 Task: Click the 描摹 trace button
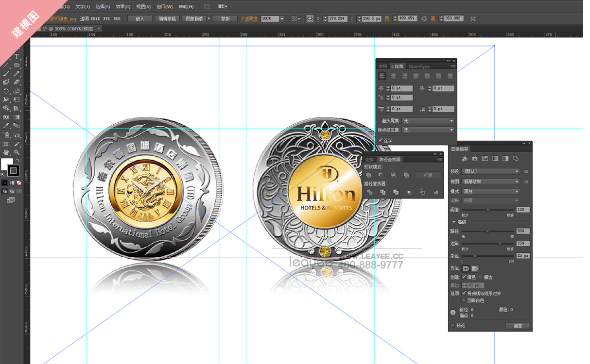click(x=518, y=326)
